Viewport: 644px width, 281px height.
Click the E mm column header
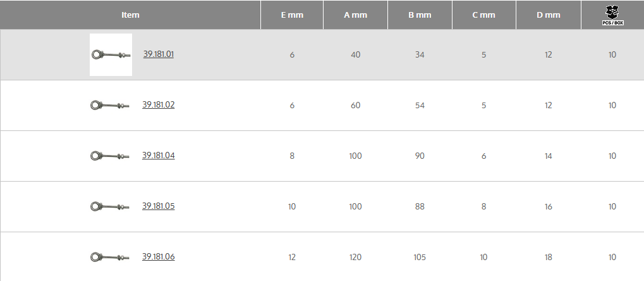[x=292, y=15]
